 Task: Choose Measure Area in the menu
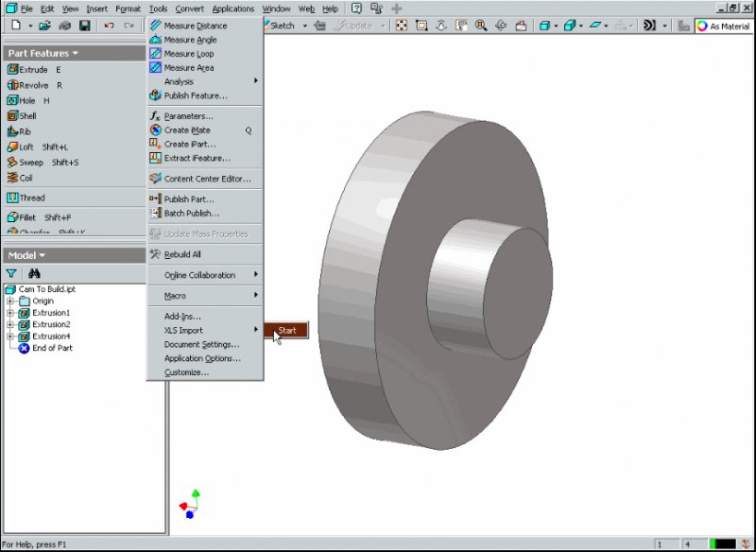[x=205, y=67]
